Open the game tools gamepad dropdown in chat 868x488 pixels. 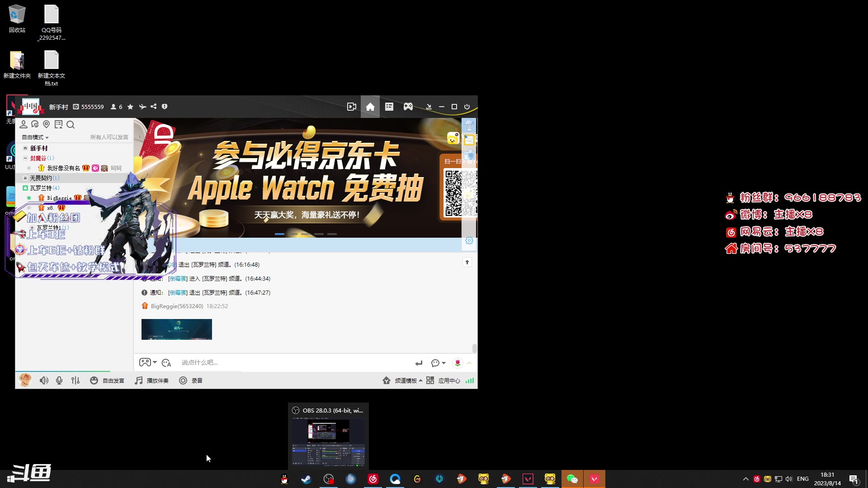tap(148, 362)
